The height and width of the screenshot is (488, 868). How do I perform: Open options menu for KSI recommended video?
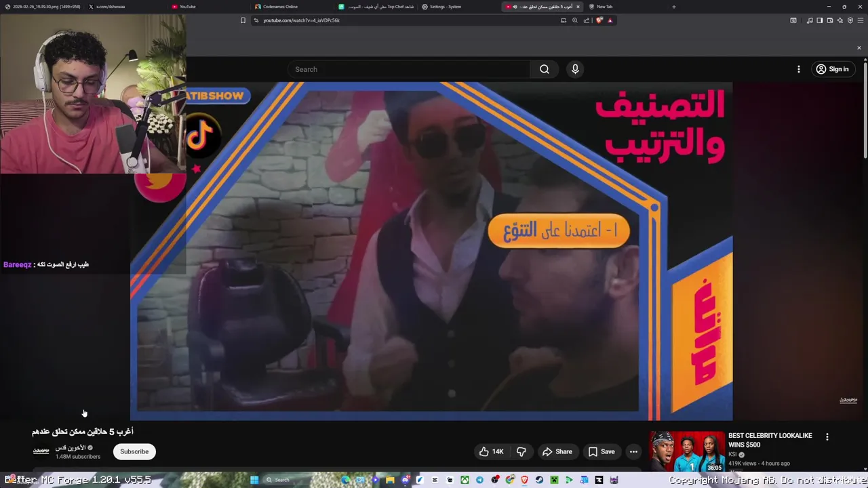click(x=827, y=436)
